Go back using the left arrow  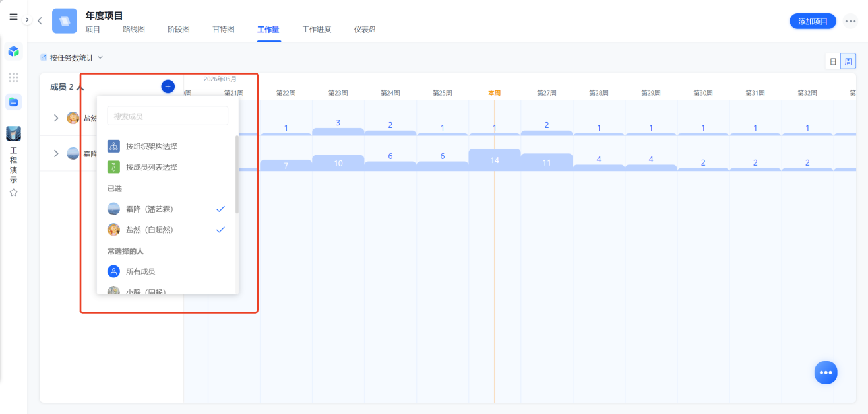click(40, 20)
